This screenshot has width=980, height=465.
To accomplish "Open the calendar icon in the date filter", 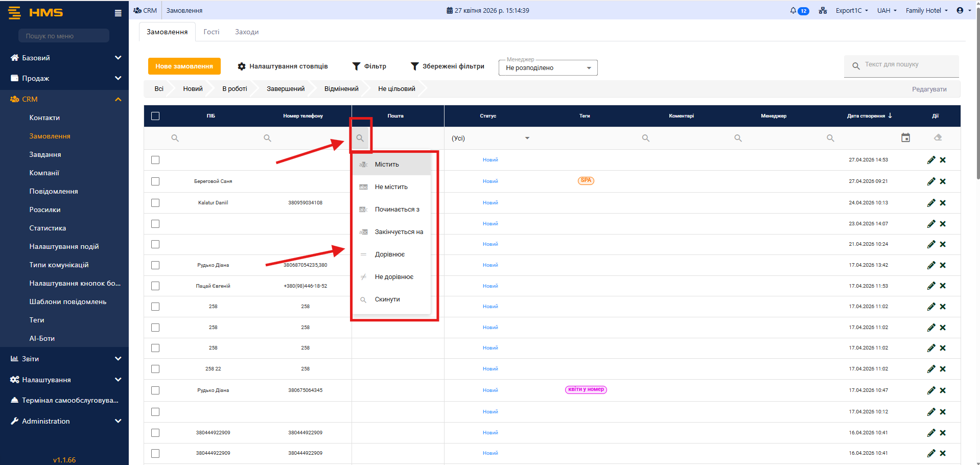I will pos(905,138).
